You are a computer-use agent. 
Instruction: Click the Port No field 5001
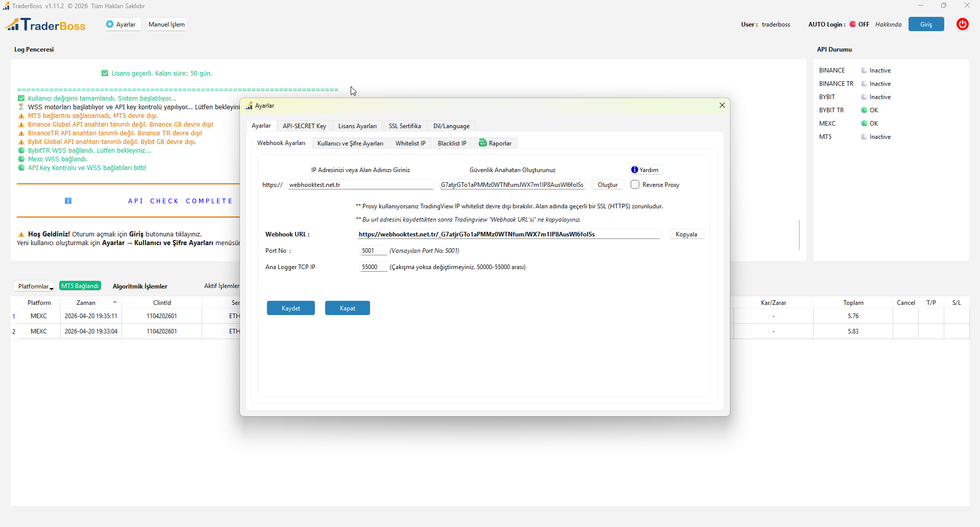click(373, 251)
